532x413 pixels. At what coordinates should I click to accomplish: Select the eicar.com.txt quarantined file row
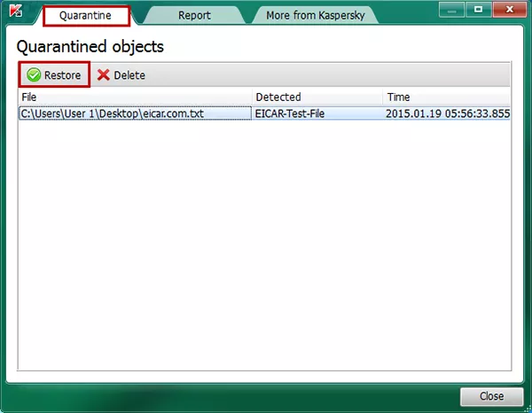(124, 113)
